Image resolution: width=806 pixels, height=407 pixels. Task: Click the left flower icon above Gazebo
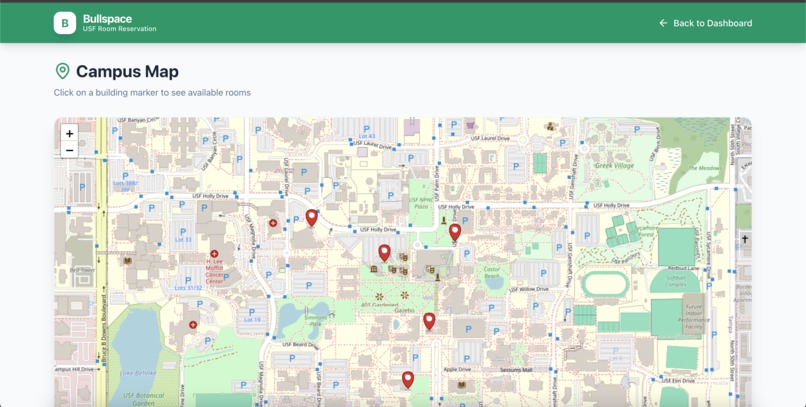click(379, 297)
